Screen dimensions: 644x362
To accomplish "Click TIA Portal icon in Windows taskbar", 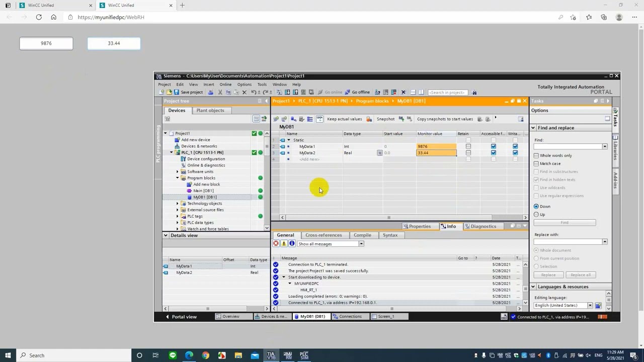I will (271, 355).
